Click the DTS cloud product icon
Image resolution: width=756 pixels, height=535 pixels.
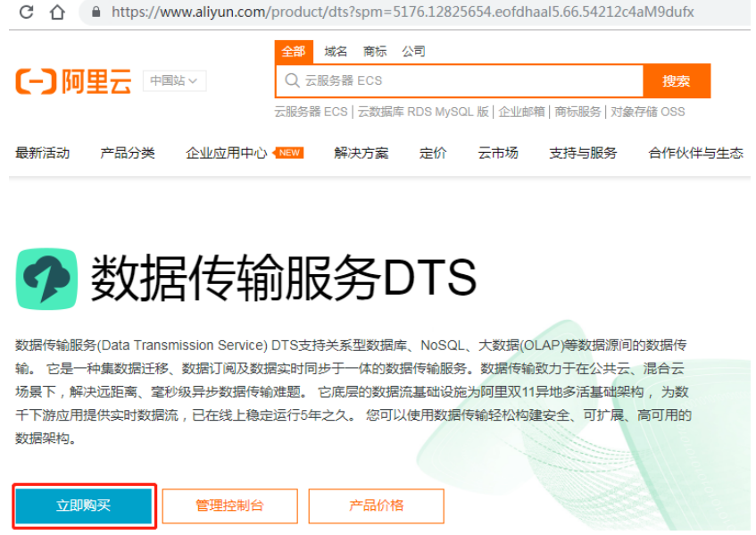pos(46,279)
